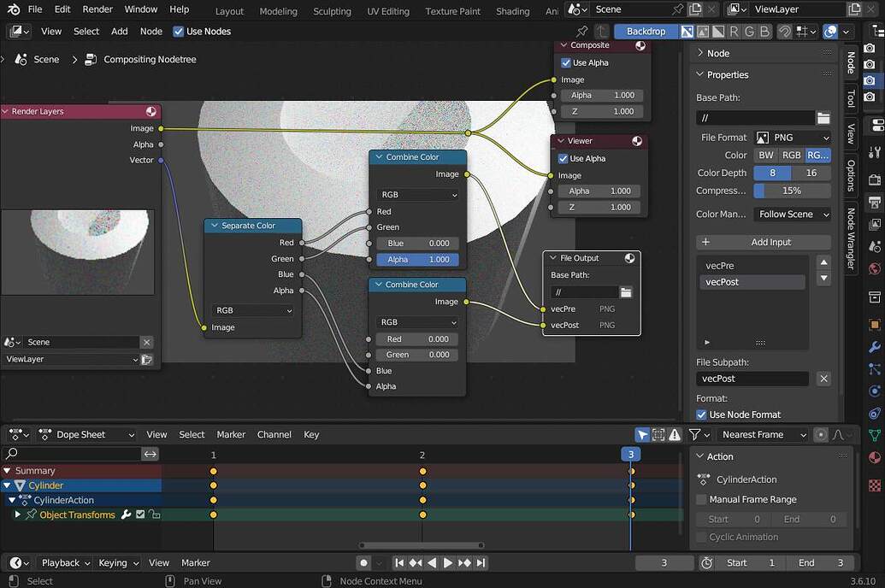Open Material properties sphere icon

click(874, 457)
